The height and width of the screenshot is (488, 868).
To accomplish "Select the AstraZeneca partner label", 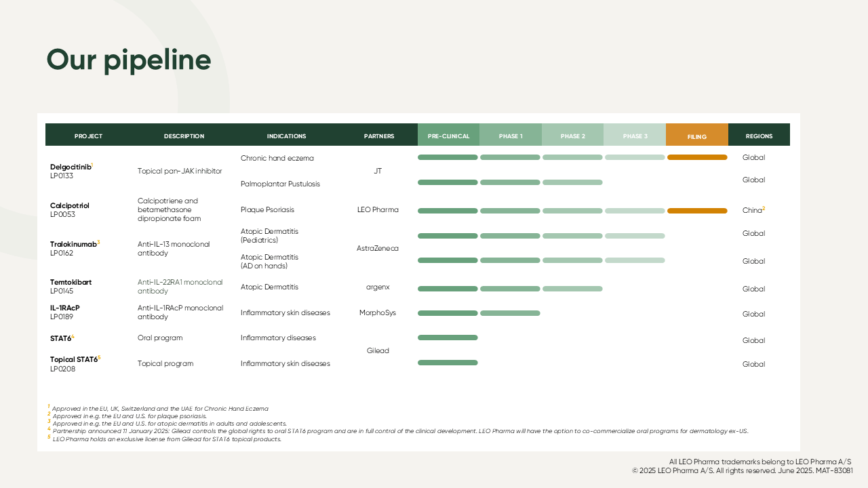I will coord(378,249).
